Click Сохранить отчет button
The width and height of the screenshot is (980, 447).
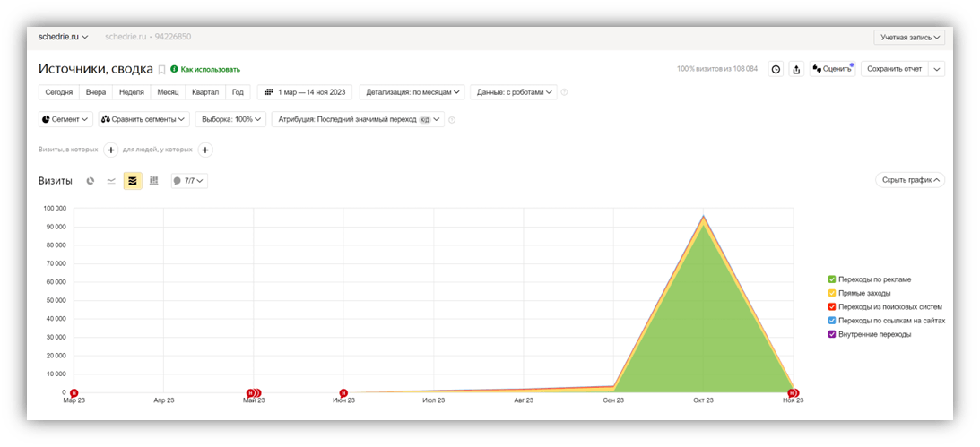coord(895,69)
